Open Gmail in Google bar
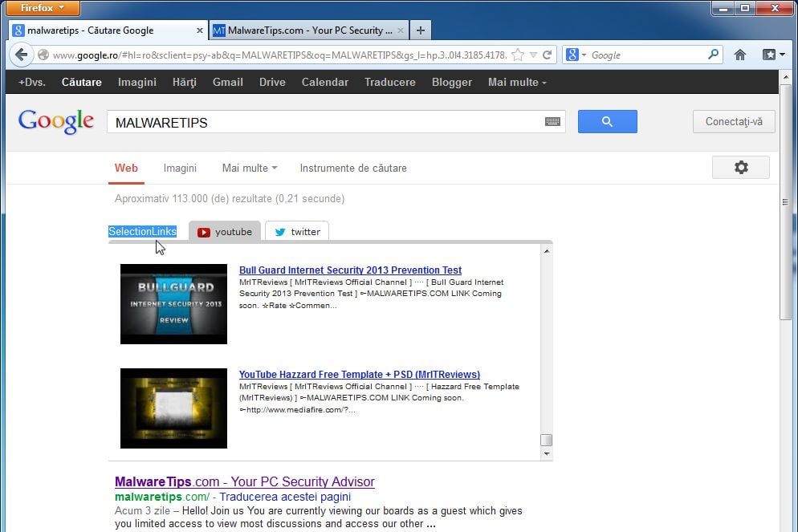 (x=227, y=83)
